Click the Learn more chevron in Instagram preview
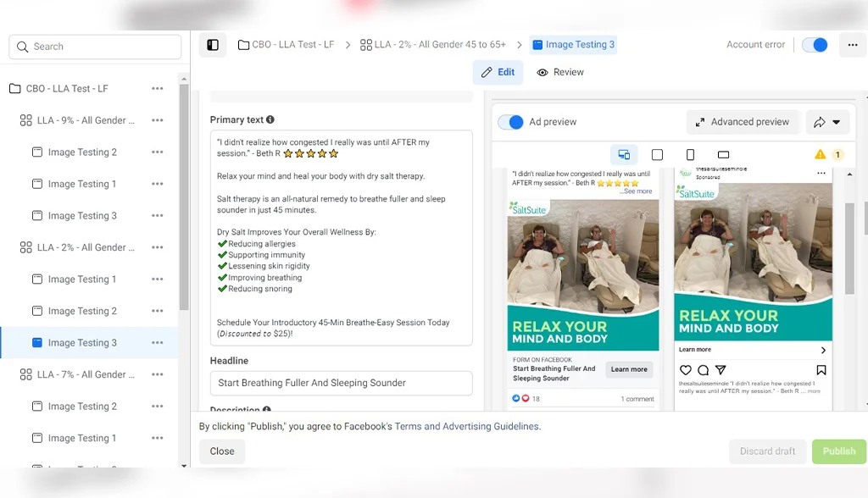The width and height of the screenshot is (868, 498). click(823, 351)
